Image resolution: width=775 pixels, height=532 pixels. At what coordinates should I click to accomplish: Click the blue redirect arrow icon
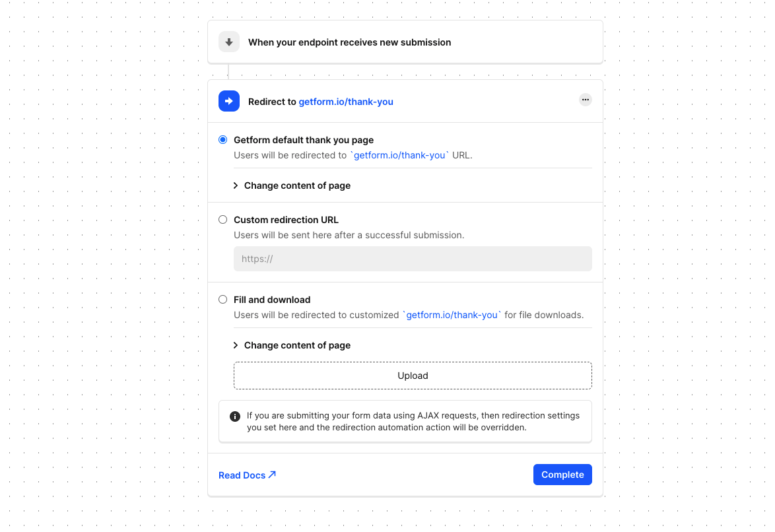[x=229, y=102]
